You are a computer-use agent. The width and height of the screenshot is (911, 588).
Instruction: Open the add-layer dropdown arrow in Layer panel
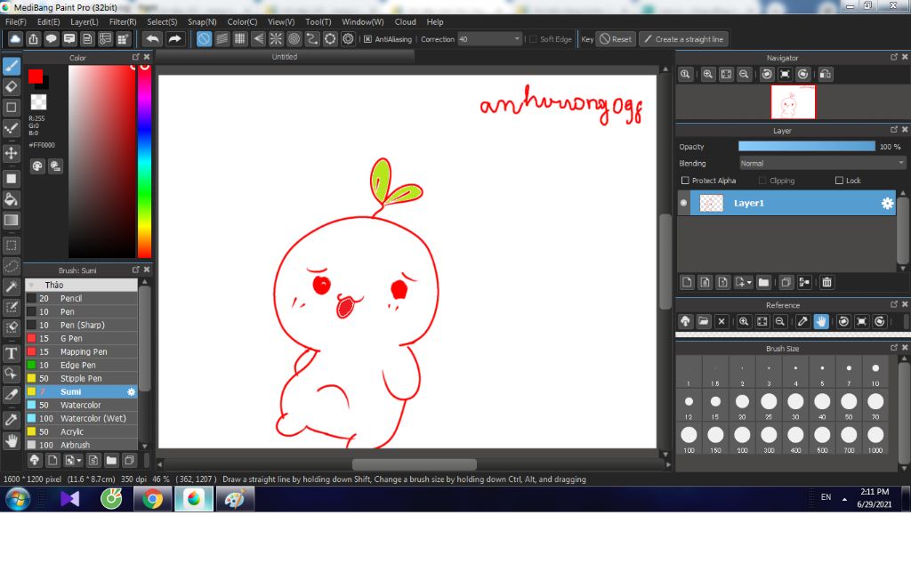pyautogui.click(x=749, y=282)
